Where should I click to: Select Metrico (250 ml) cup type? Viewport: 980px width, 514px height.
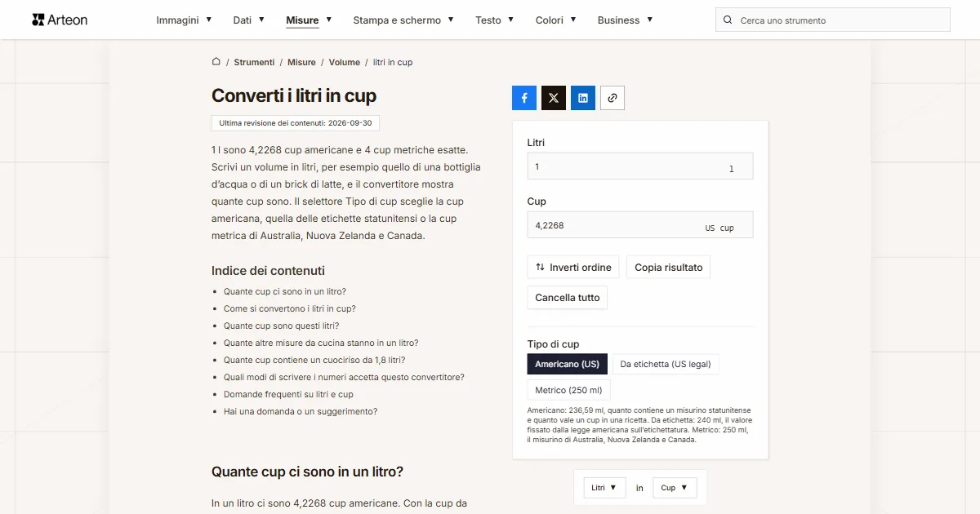coord(568,390)
